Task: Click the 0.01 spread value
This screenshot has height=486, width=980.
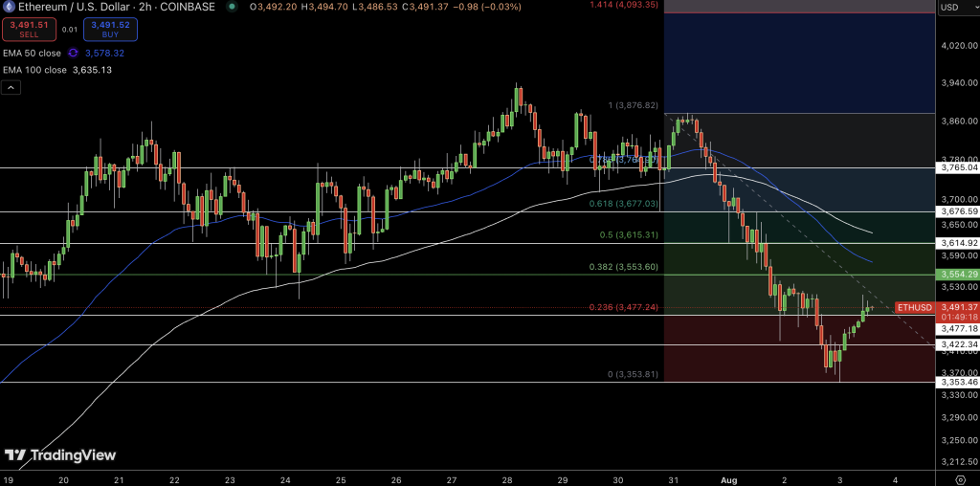Action: pyautogui.click(x=70, y=30)
